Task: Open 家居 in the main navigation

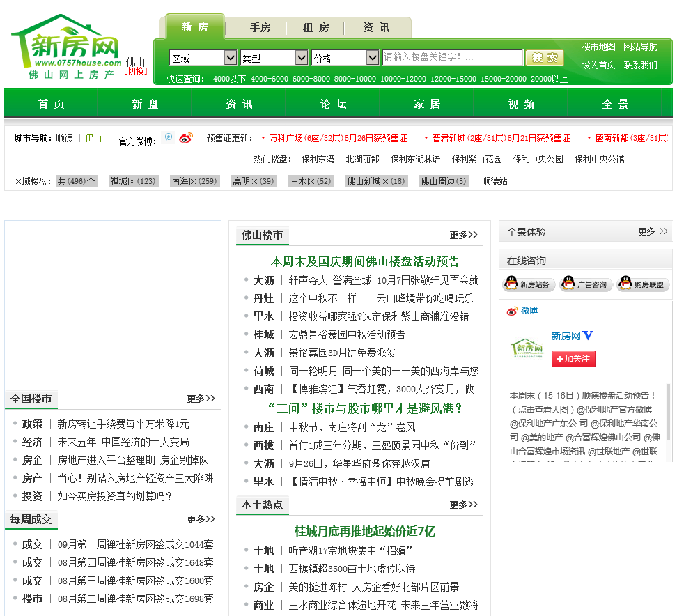Action: click(427, 104)
